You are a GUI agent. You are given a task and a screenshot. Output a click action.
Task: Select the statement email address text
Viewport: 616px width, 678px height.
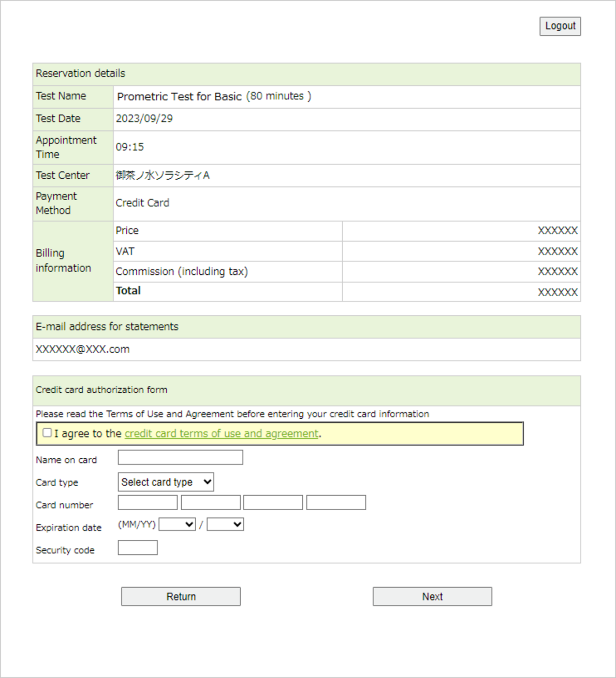[82, 349]
